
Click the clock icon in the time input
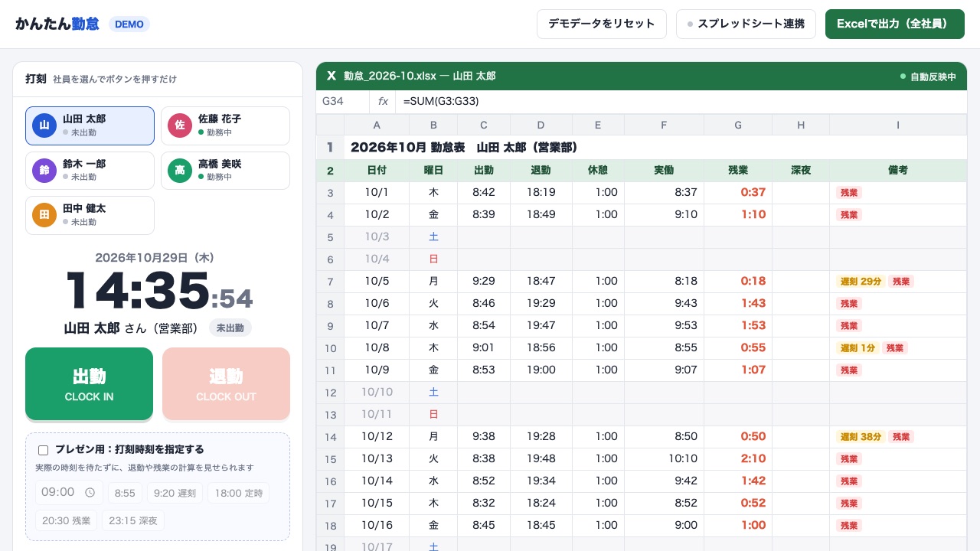pos(90,493)
